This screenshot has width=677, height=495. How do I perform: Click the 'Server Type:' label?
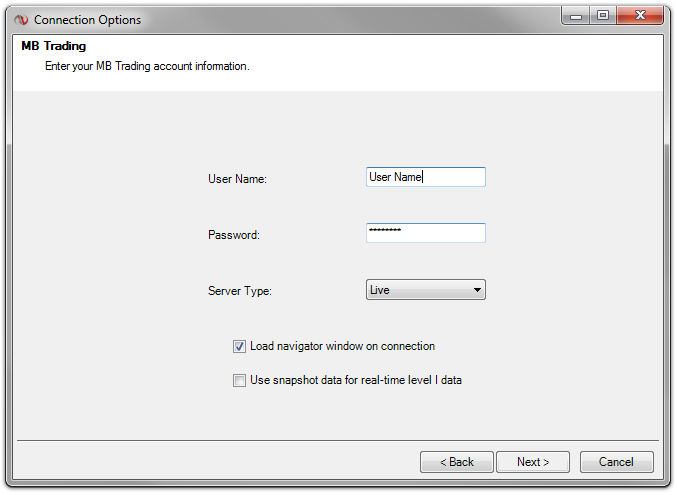240,291
